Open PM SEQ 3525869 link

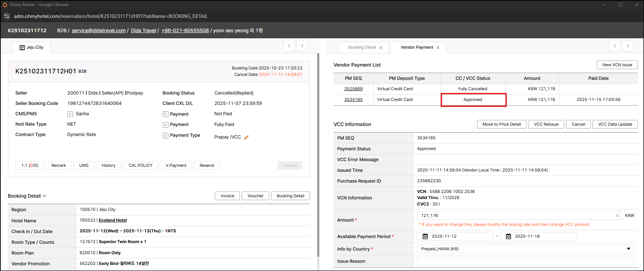(x=353, y=89)
